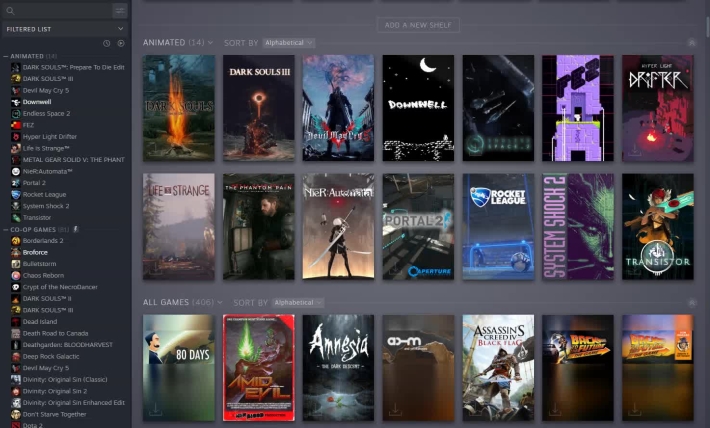Screen dimensions: 710x428
Task: Toggle show ready-to-play games filter
Action: pyautogui.click(x=121, y=43)
